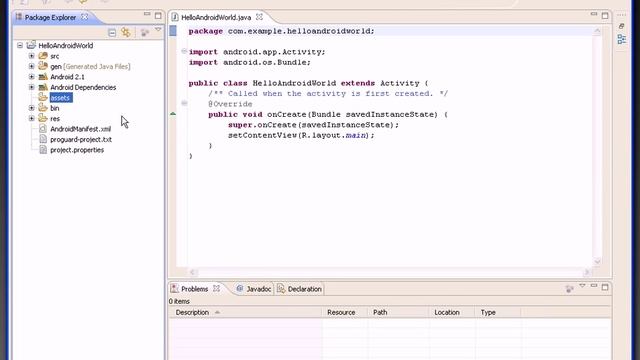Image resolution: width=640 pixels, height=360 pixels.
Task: Maximize the Package Explorer view
Action: pyautogui.click(x=158, y=16)
